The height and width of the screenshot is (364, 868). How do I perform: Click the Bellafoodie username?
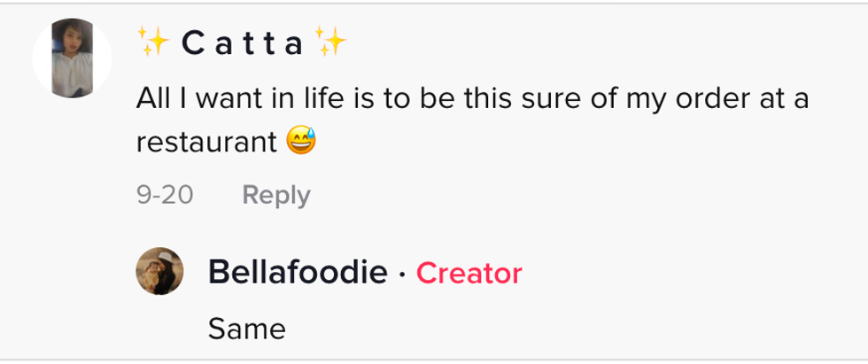point(297,274)
